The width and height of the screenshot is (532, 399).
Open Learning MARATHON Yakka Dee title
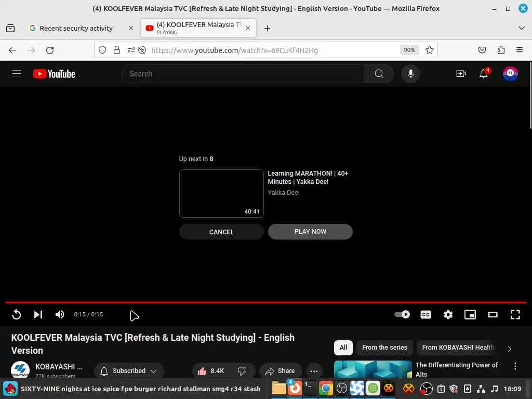click(308, 178)
